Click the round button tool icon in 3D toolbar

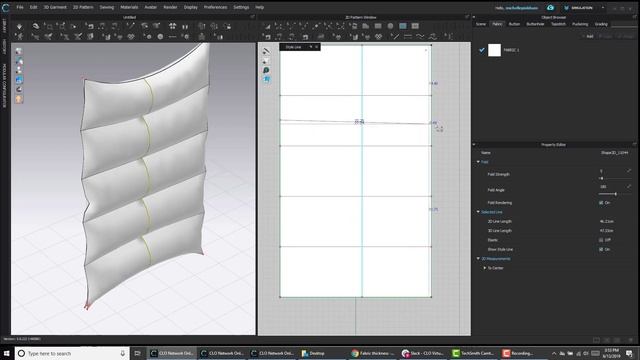click(x=160, y=37)
